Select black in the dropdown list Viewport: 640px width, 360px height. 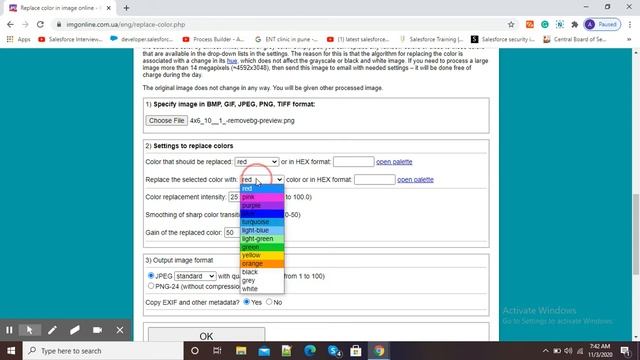pos(262,272)
